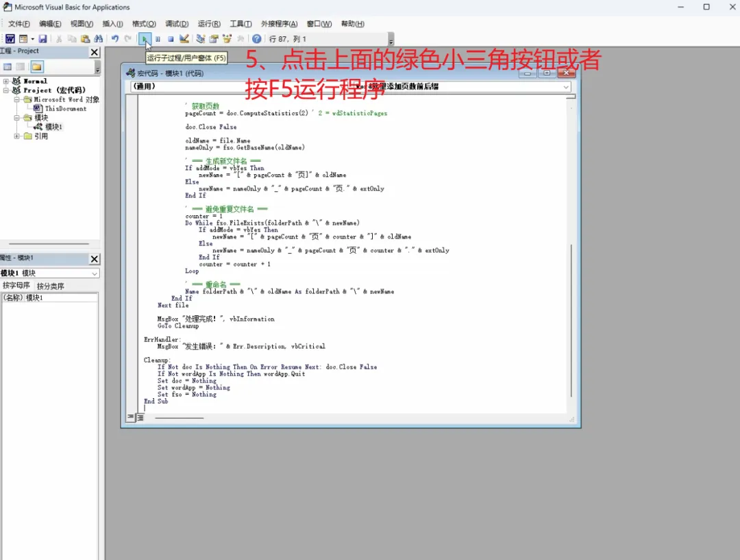Click the code window vertical scrollbar

571,321
